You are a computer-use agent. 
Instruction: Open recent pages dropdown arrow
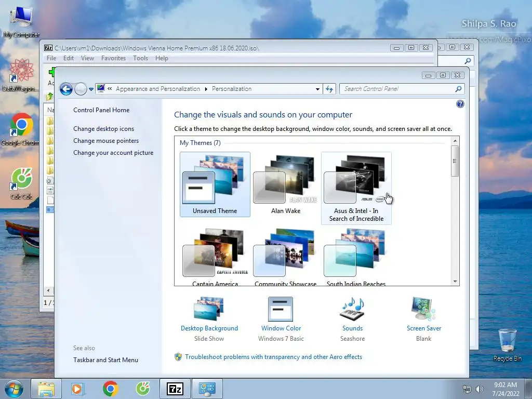(91, 89)
